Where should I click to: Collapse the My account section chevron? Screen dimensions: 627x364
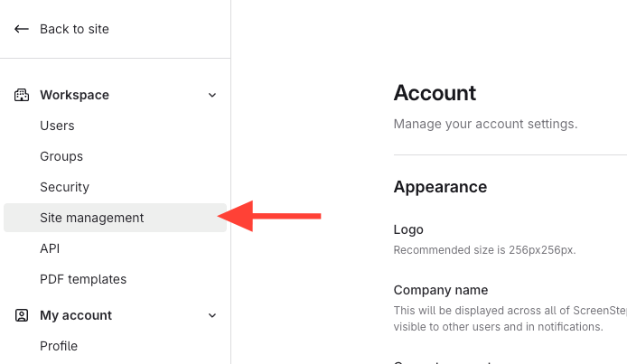click(x=212, y=315)
